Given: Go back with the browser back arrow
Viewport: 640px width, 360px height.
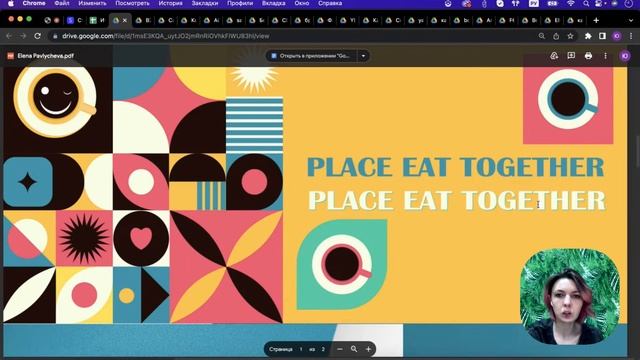Looking at the screenshot, I should coord(9,36).
